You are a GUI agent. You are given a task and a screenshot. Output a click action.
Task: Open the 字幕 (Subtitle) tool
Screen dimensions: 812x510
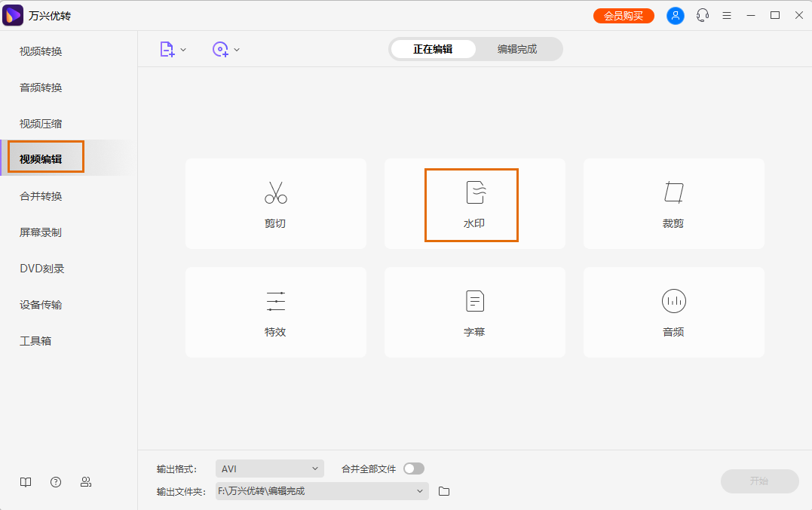473,312
